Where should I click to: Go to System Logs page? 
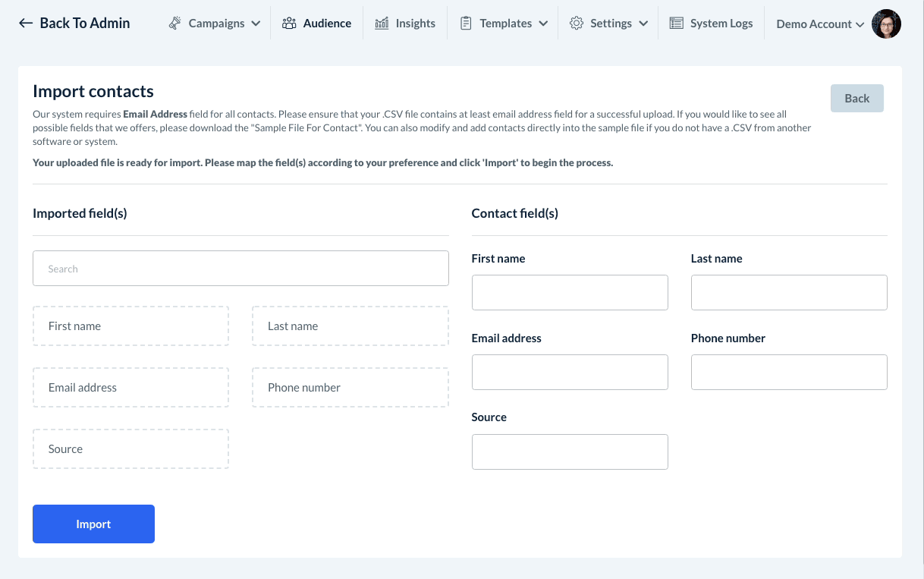(721, 24)
